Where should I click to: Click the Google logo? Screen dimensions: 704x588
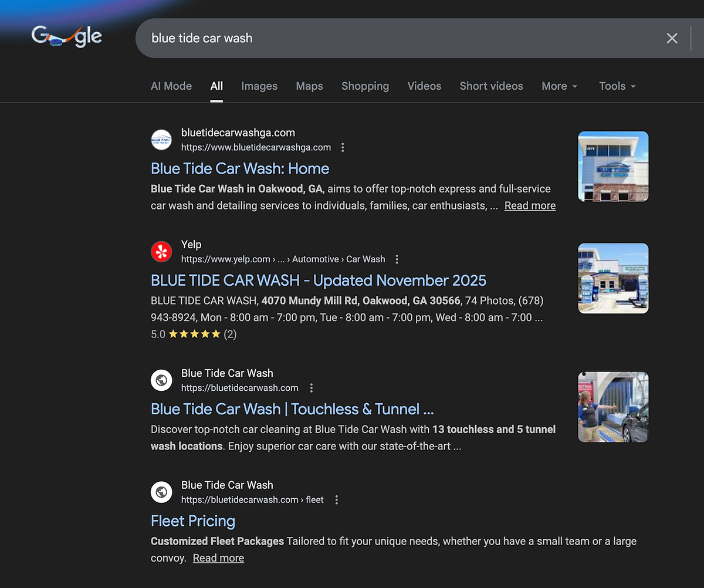tap(66, 37)
